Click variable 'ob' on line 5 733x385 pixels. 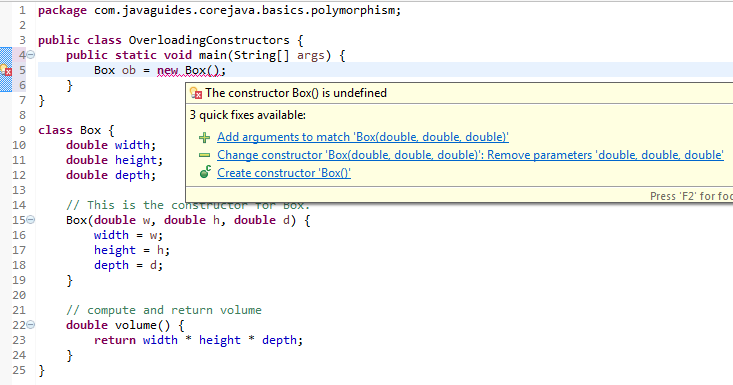(129, 71)
